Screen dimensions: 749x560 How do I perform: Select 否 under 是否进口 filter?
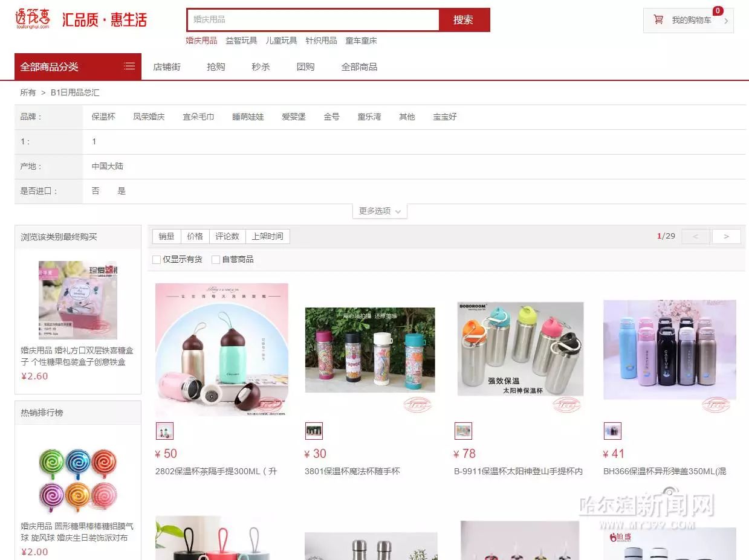[x=96, y=190]
